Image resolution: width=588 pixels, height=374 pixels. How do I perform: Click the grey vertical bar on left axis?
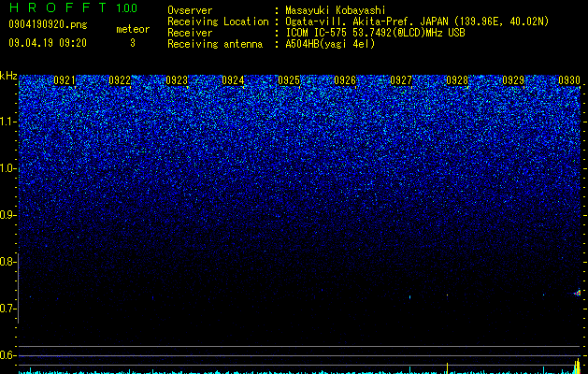click(x=18, y=288)
